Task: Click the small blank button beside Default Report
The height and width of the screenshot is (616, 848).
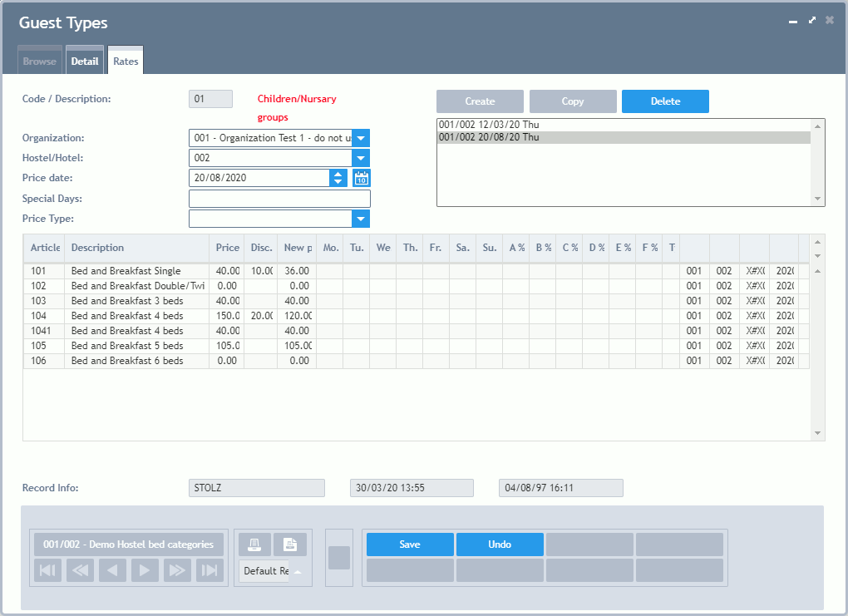Action: click(x=339, y=558)
